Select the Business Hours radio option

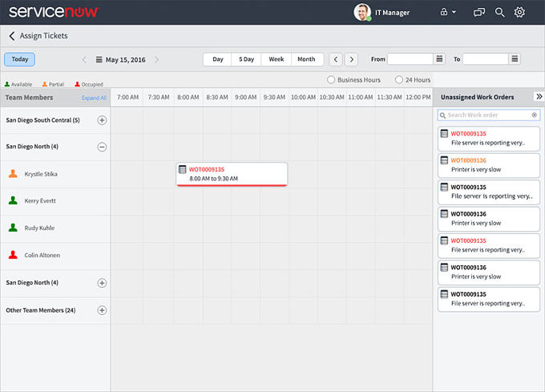pyautogui.click(x=331, y=80)
